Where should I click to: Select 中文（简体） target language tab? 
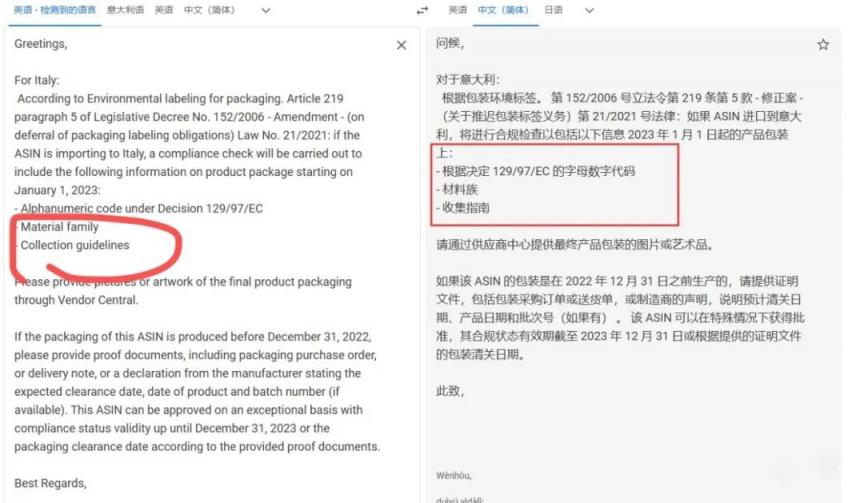pos(503,10)
